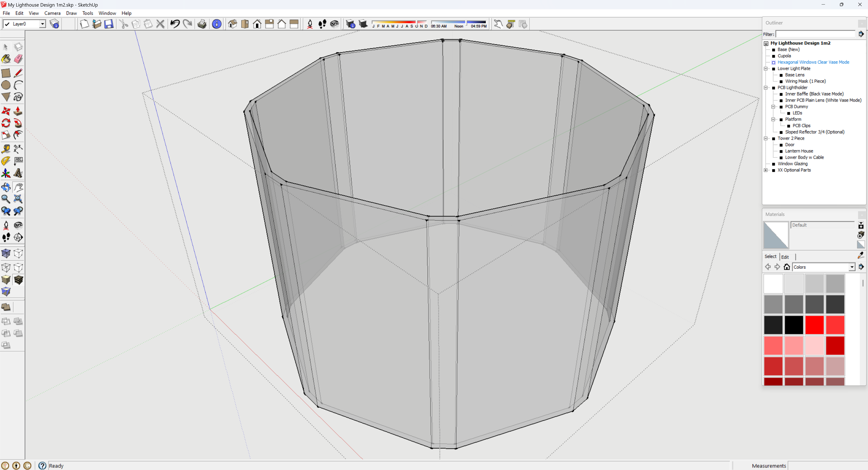
Task: Switch to Materials Edit tab
Action: click(785, 257)
